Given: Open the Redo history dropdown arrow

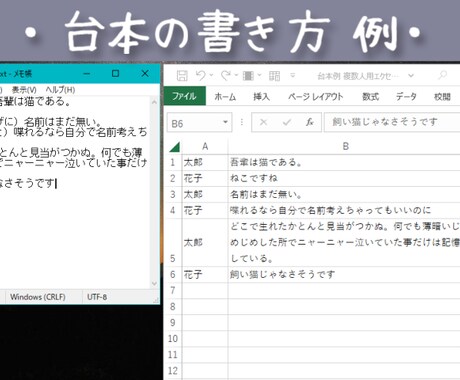Looking at the screenshot, I should (236, 75).
